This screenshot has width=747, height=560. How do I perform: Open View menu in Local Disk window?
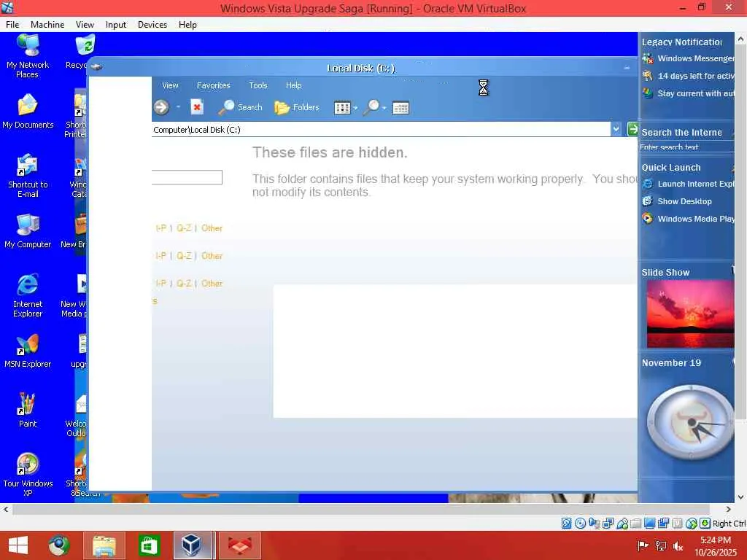pos(170,85)
